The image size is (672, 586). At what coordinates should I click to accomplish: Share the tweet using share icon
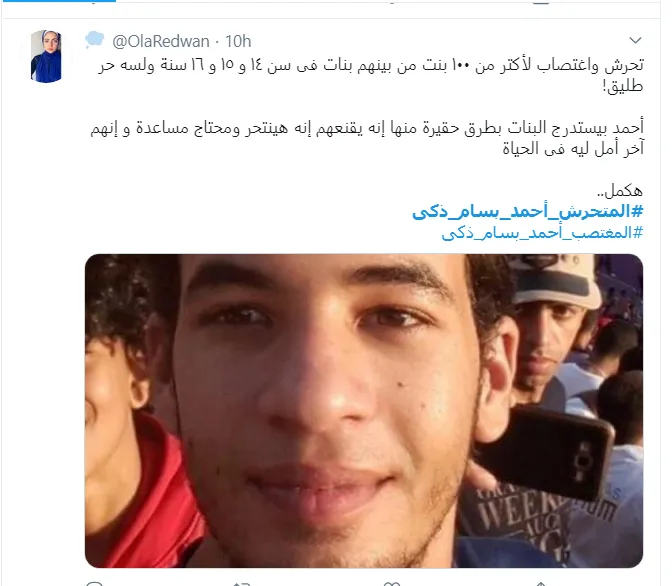(x=541, y=583)
